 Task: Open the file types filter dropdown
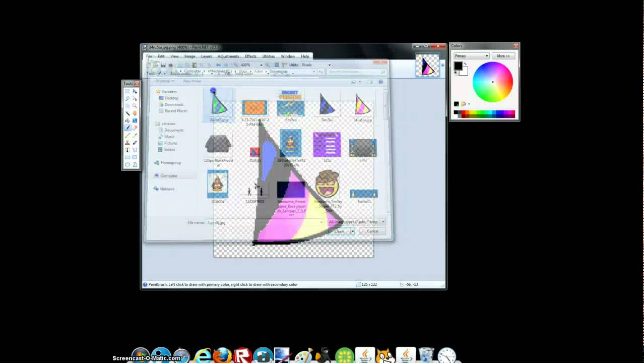coord(357,222)
